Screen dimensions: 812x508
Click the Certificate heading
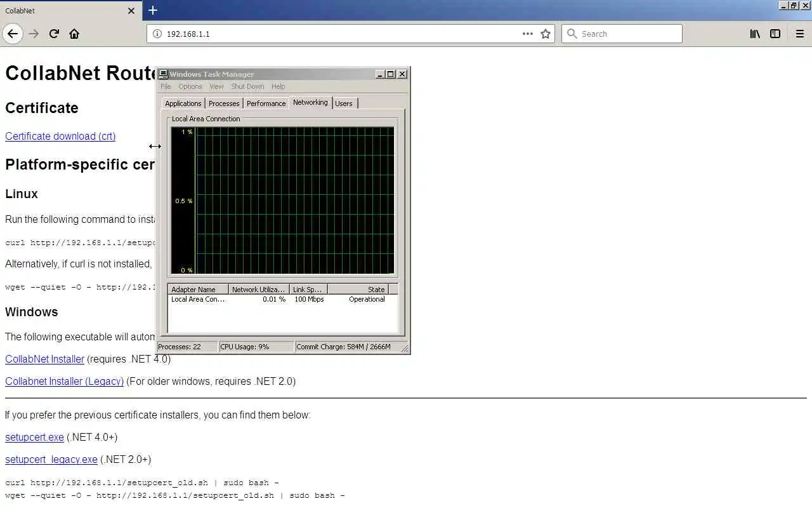click(42, 108)
